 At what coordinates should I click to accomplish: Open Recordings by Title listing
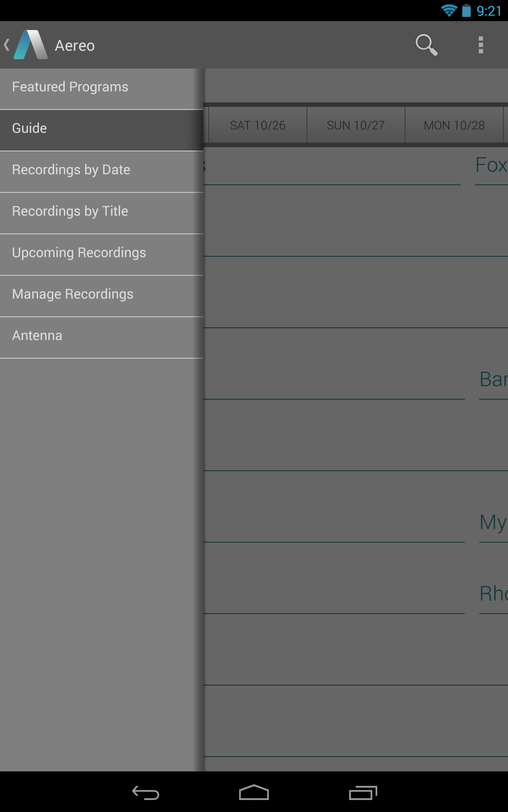[102, 211]
